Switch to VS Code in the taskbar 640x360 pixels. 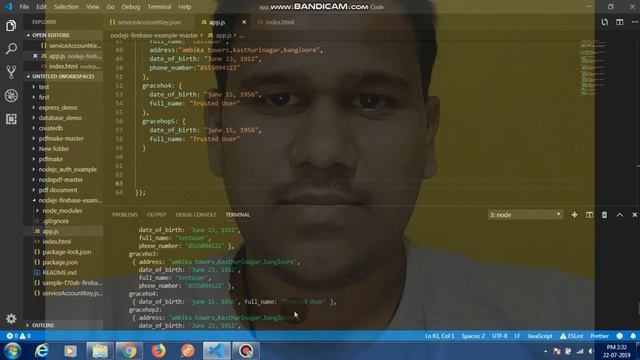pos(216,351)
